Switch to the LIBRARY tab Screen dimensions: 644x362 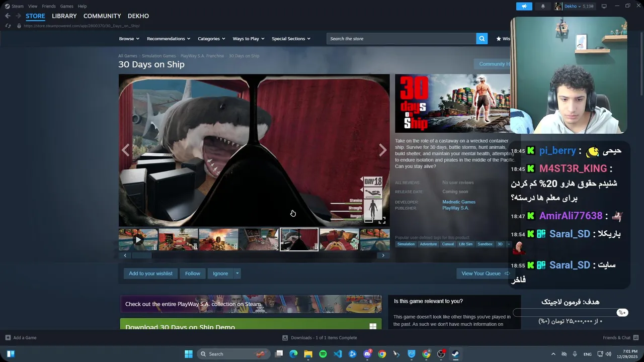pos(64,16)
